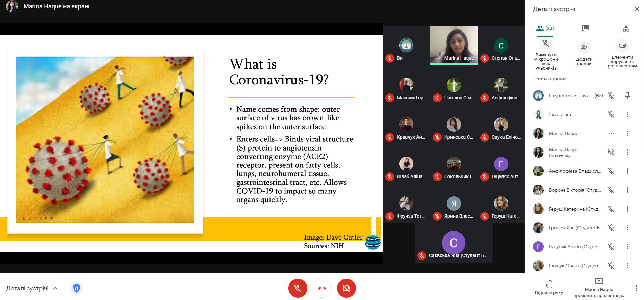
Task: Click muted mic icon on Саука Еліна... tile
Action: pos(485,137)
